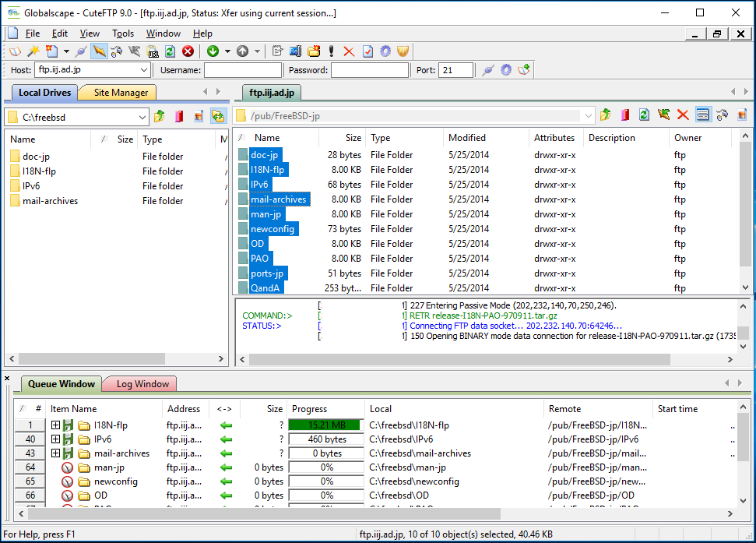The image size is (756, 543).
Task: Refresh the listing with the green refresh icon
Action: point(170,51)
